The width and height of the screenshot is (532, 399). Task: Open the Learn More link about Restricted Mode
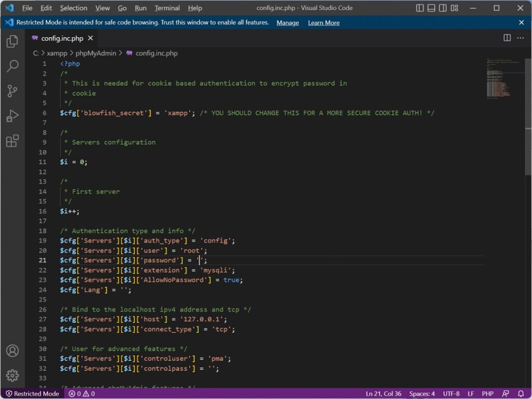click(x=324, y=22)
